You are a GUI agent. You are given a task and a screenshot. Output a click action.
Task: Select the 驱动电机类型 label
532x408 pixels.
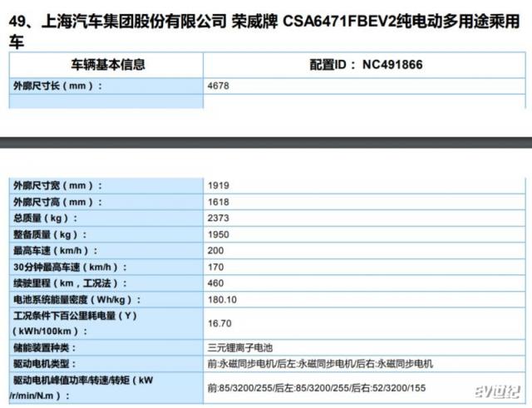click(x=44, y=364)
